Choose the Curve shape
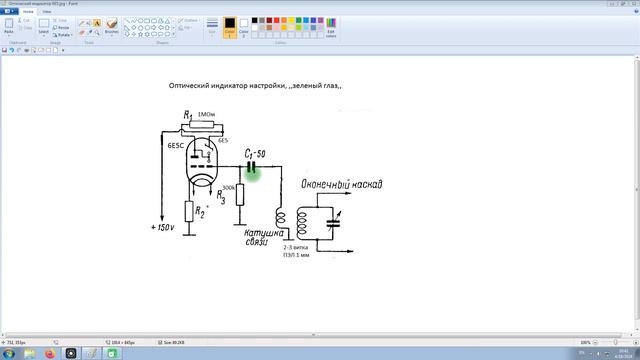640x360 pixels. pyautogui.click(x=134, y=21)
